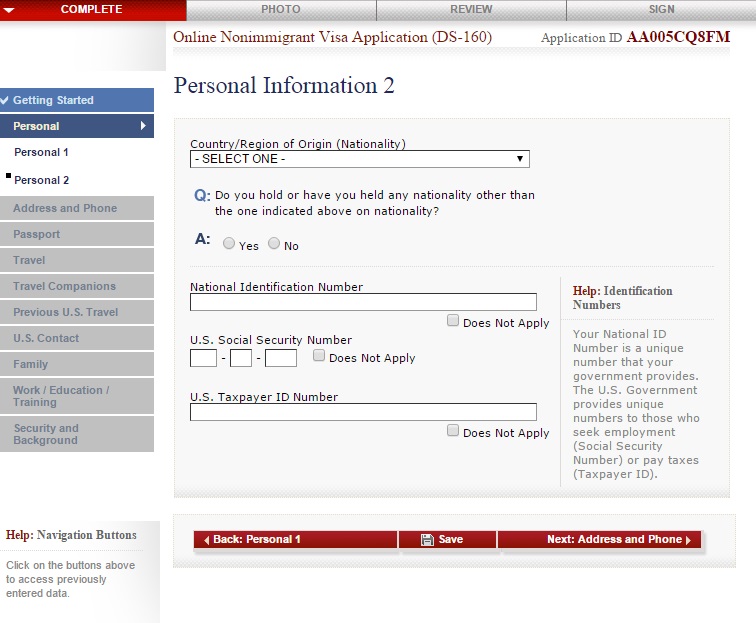Focus the first Social Security Number box
756x623 pixels.
(x=203, y=358)
